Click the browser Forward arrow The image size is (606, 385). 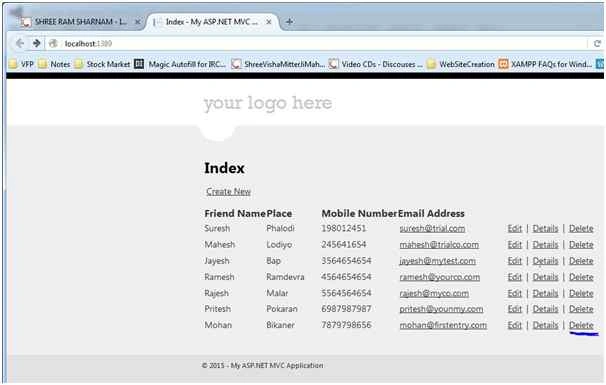point(36,43)
